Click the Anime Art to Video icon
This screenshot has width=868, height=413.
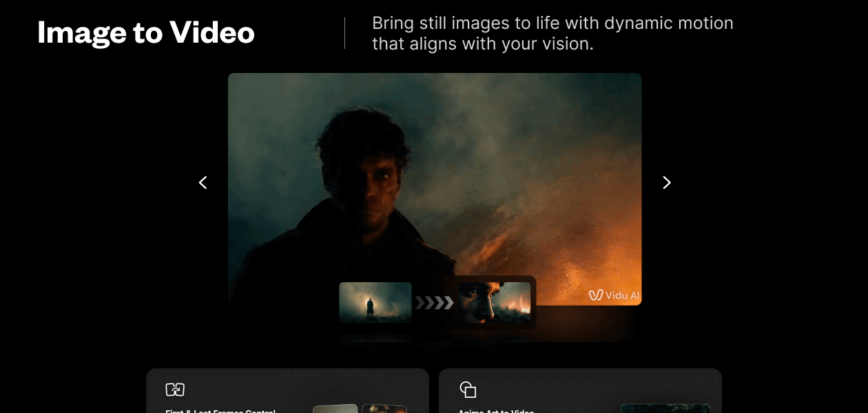click(468, 390)
